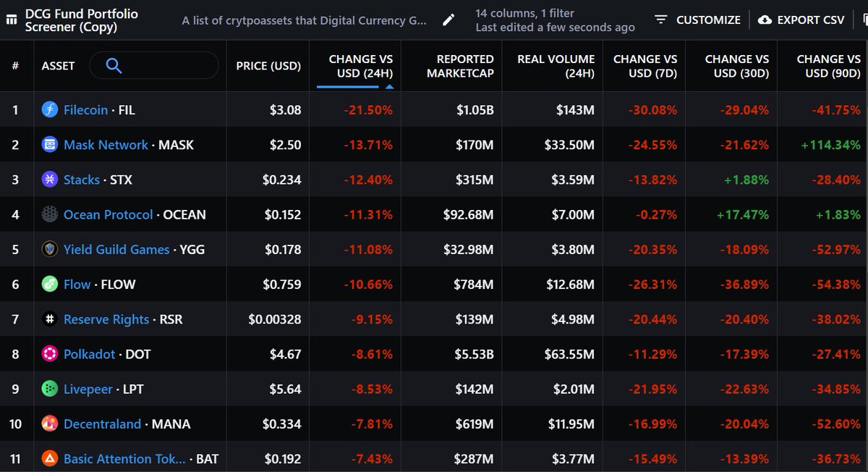The image size is (868, 472).
Task: Click the Reserve Rights logo icon
Action: pyautogui.click(x=50, y=319)
